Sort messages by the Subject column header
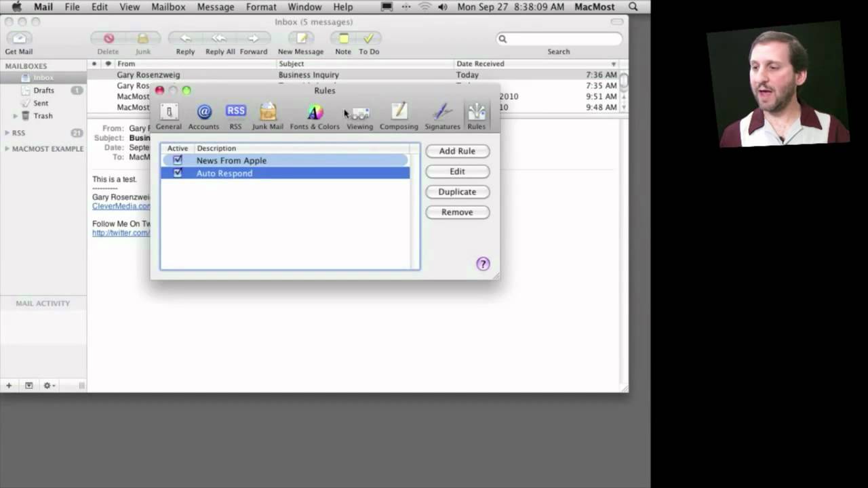 pyautogui.click(x=366, y=64)
